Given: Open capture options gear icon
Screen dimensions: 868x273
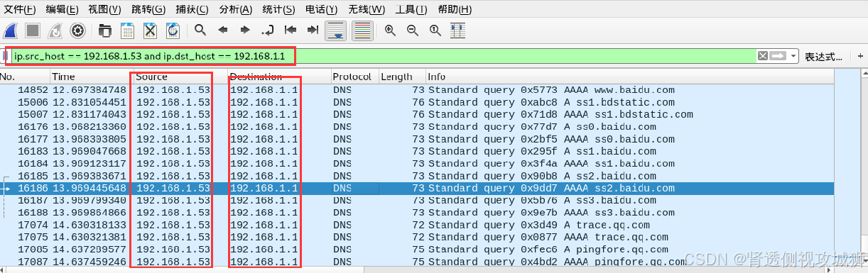Looking at the screenshot, I should coord(77,30).
